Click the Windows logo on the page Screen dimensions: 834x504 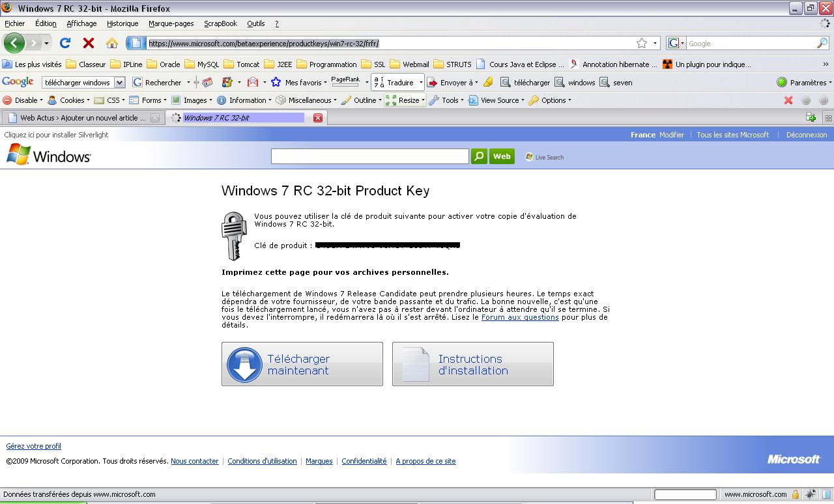(49, 156)
